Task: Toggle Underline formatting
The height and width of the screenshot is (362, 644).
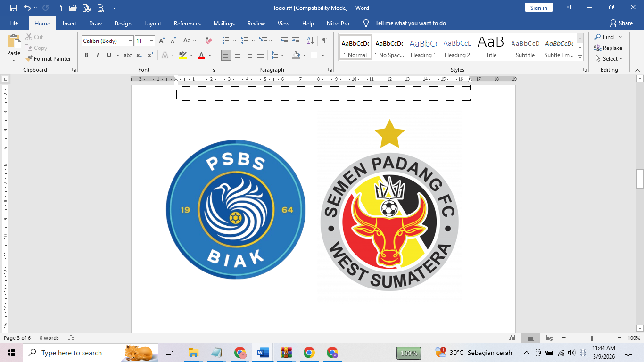Action: tap(109, 55)
